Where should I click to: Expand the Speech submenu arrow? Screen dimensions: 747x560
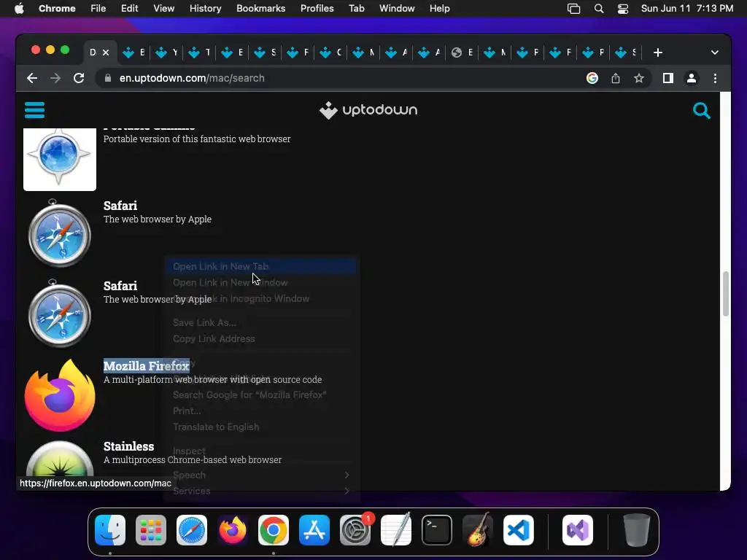click(347, 475)
